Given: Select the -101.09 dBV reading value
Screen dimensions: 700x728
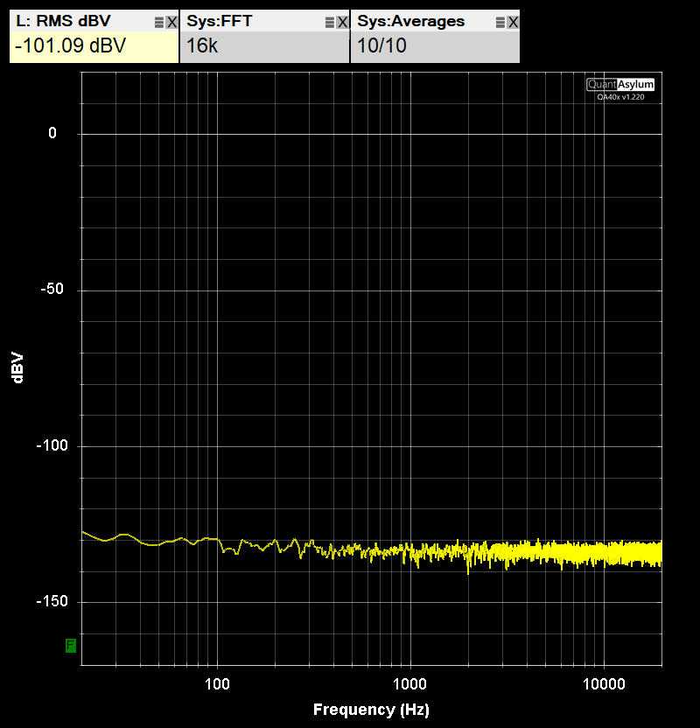Looking at the screenshot, I should [x=71, y=46].
